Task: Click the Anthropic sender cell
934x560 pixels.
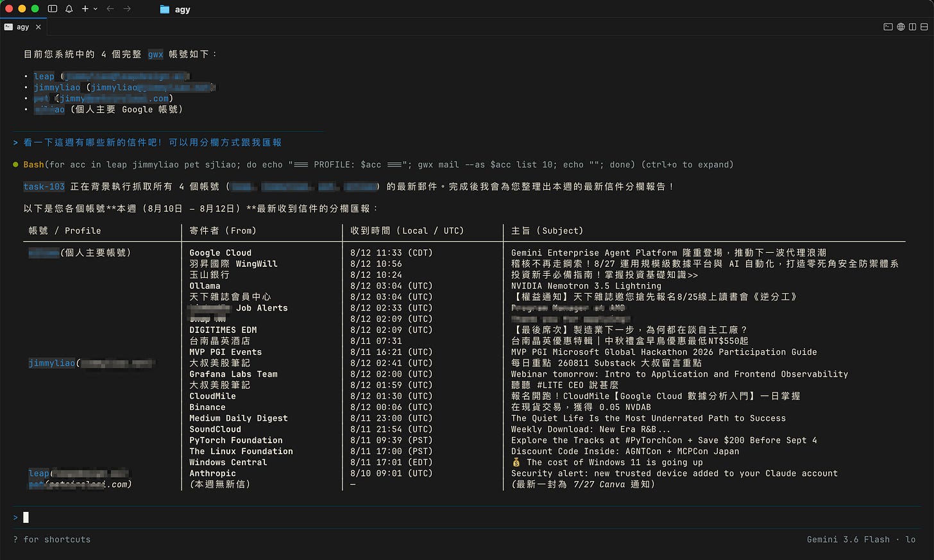Action: coord(212,473)
